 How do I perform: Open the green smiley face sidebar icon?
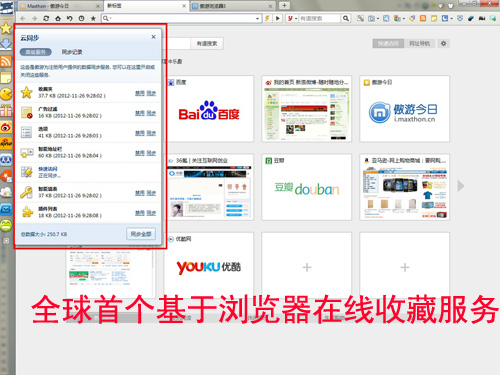pyautogui.click(x=6, y=225)
